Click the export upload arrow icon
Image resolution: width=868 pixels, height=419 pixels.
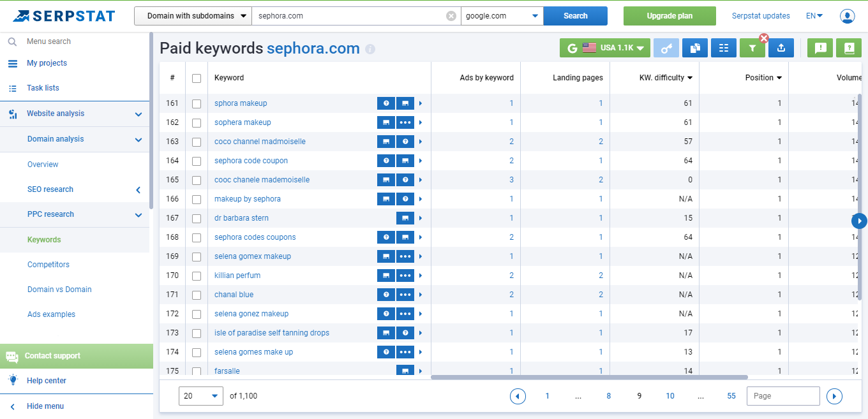coord(781,48)
